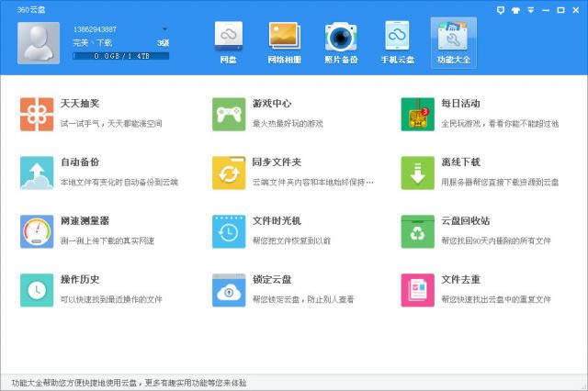
Task: Click the storage usage bar 0.0GB/1.4TB
Action: coord(120,57)
